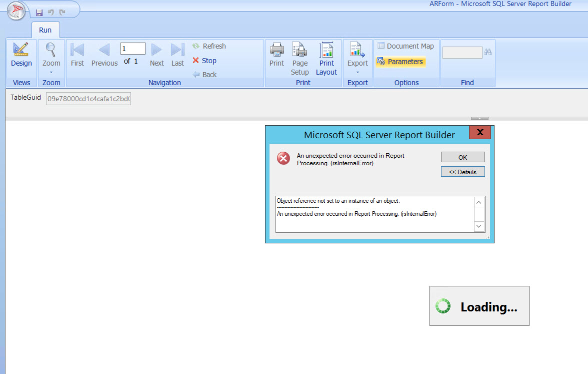This screenshot has width=588, height=374.
Task: Toggle Print Layout view
Action: click(x=326, y=59)
